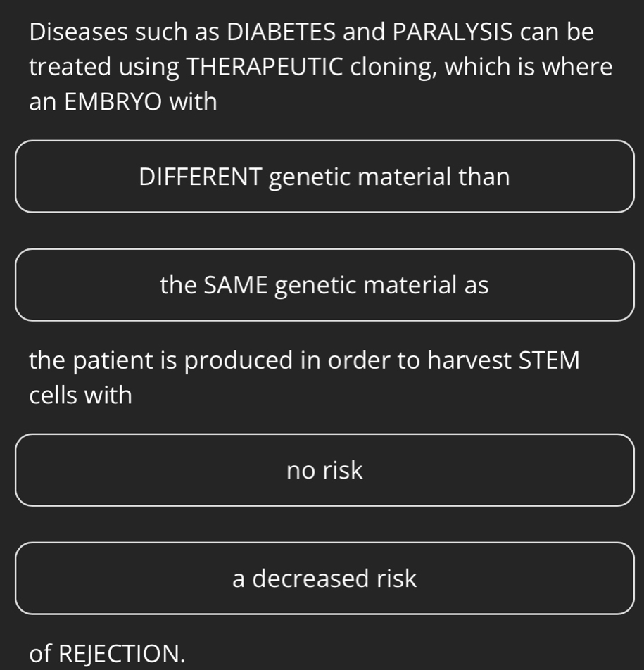644x670 pixels.
Task: Click the text "cells with" above the options
Action: [x=80, y=396]
